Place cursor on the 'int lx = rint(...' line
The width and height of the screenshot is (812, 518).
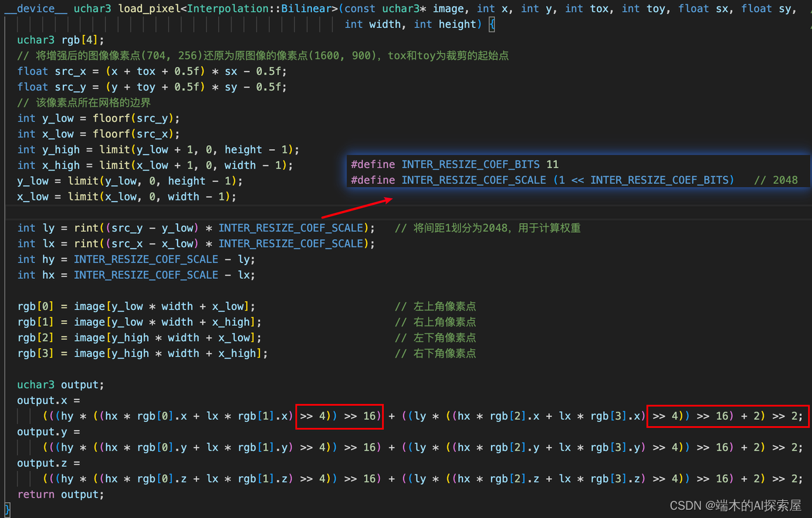click(x=196, y=243)
